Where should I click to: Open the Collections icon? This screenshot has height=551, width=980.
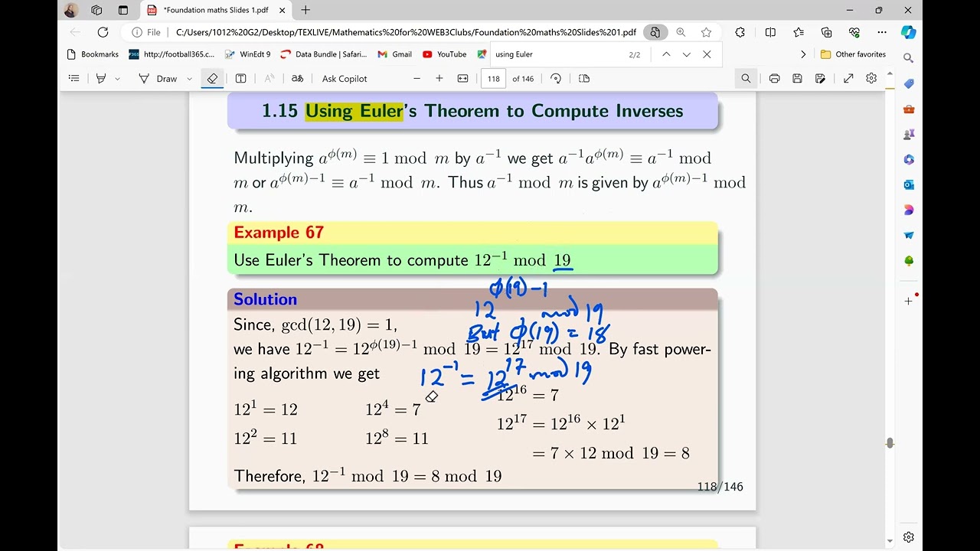(826, 32)
